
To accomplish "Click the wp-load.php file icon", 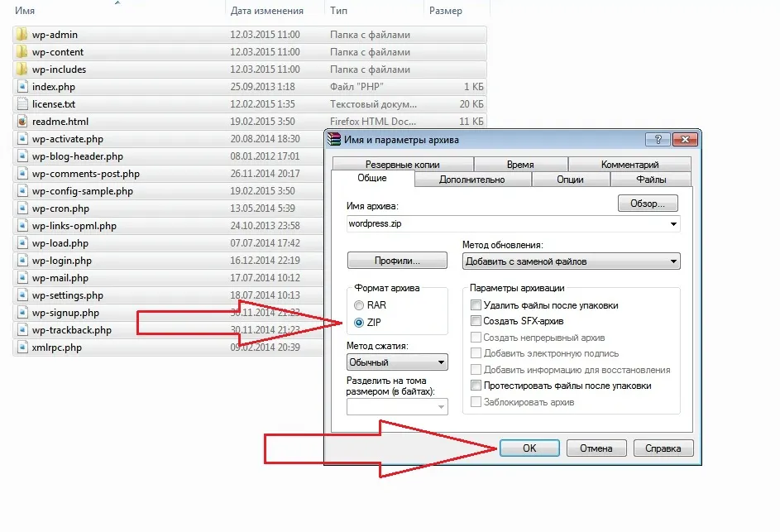I will coord(22,243).
